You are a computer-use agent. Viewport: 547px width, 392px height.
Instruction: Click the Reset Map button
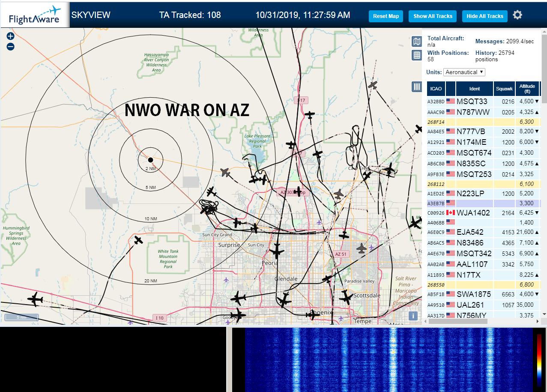pos(386,16)
